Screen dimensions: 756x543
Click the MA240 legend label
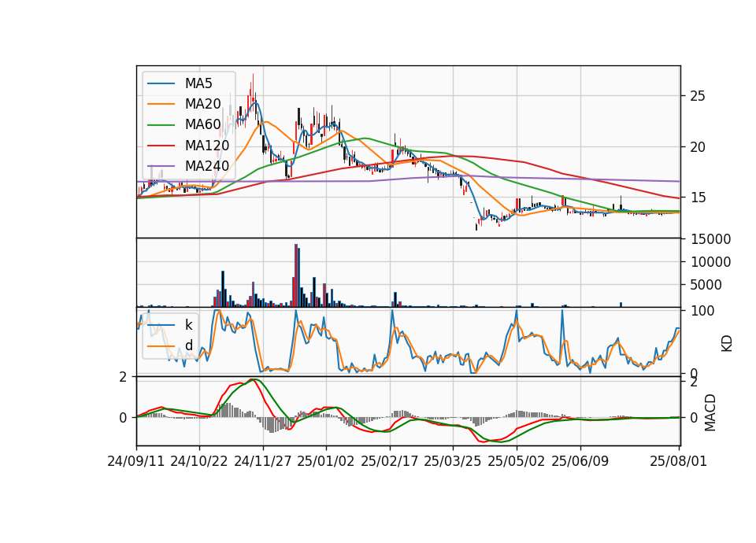pos(207,166)
